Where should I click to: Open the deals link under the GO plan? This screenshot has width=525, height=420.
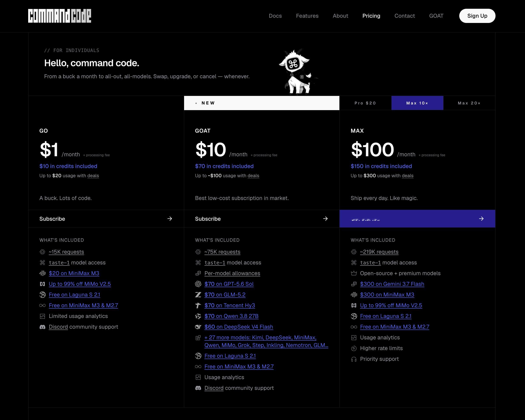point(93,176)
